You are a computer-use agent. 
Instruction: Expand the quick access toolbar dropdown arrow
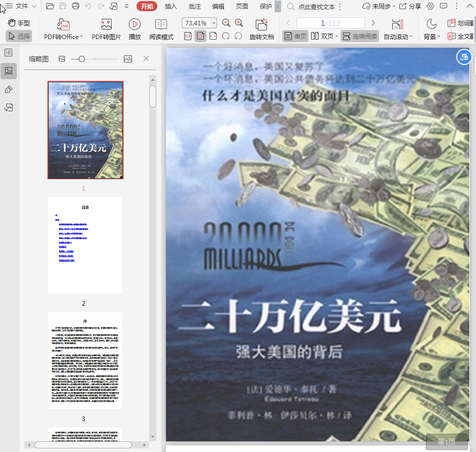point(126,6)
